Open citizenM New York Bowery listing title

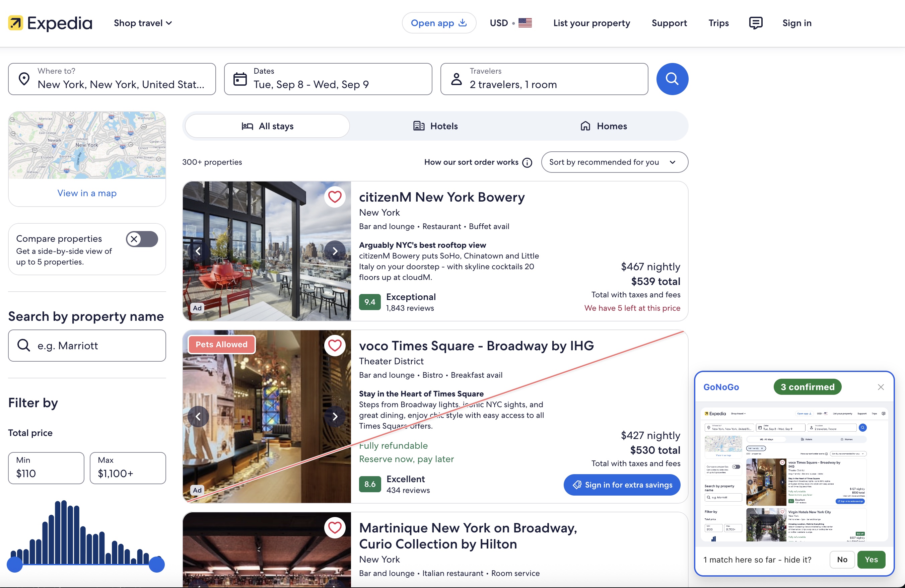pyautogui.click(x=441, y=197)
